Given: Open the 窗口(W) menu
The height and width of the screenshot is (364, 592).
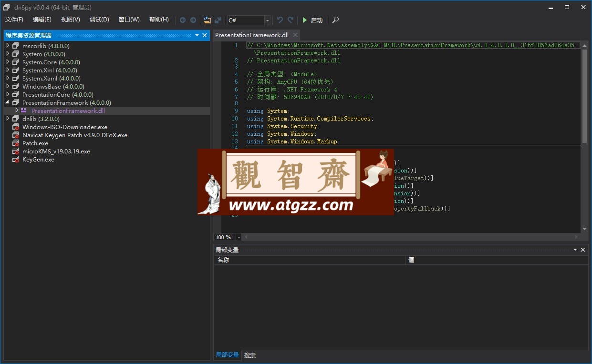Looking at the screenshot, I should [x=129, y=20].
